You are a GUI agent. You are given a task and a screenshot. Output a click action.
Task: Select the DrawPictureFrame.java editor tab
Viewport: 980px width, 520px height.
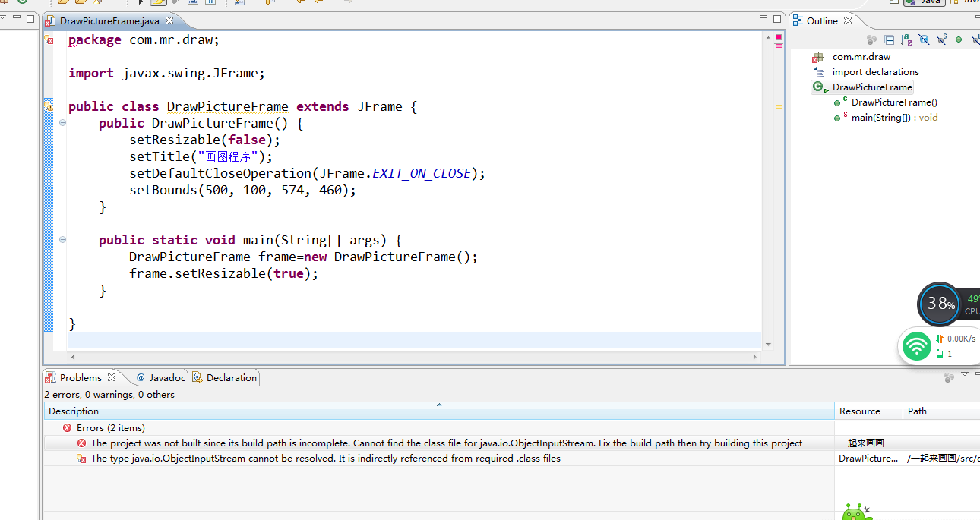(109, 21)
